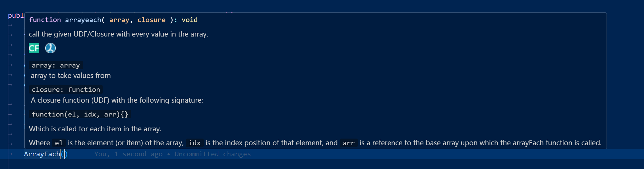Click the 'publ' keyword at editor top
The image size is (644, 169).
click(x=16, y=16)
